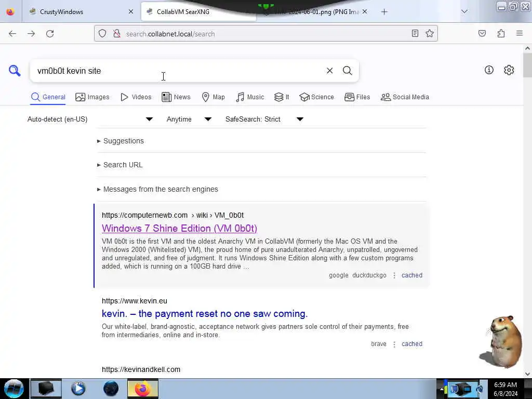This screenshot has width=532, height=399.
Task: Open the black folder taskbar icon
Action: tap(46, 389)
